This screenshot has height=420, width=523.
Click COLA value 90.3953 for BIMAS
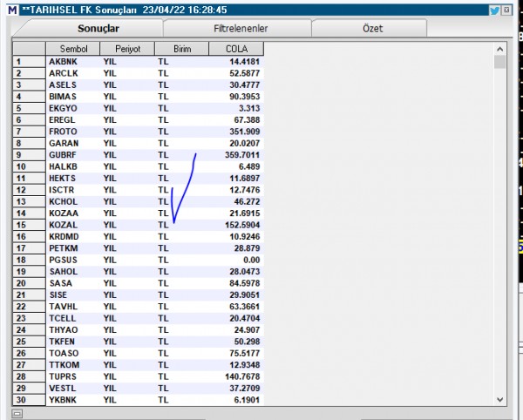[244, 97]
